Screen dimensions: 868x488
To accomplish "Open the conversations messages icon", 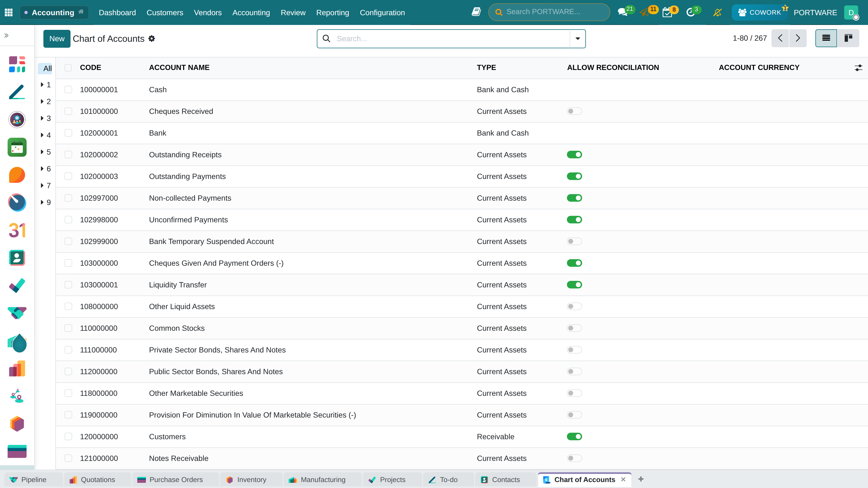I will click(622, 12).
